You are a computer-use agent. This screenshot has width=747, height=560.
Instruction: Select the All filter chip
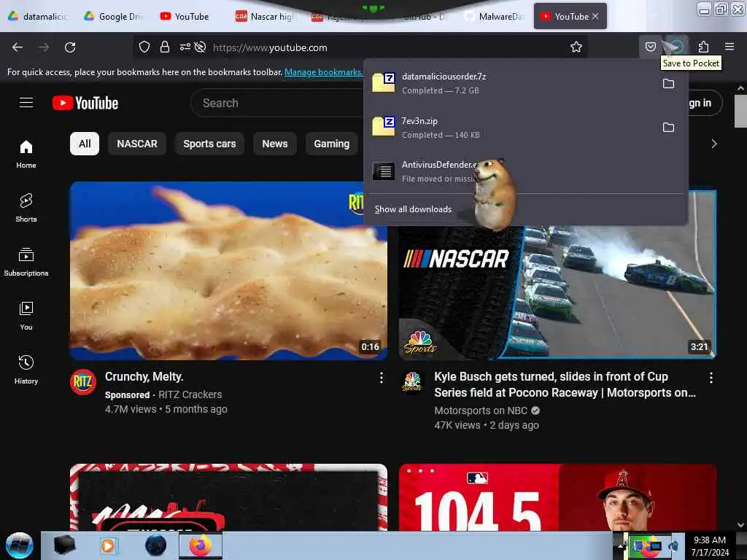point(85,144)
